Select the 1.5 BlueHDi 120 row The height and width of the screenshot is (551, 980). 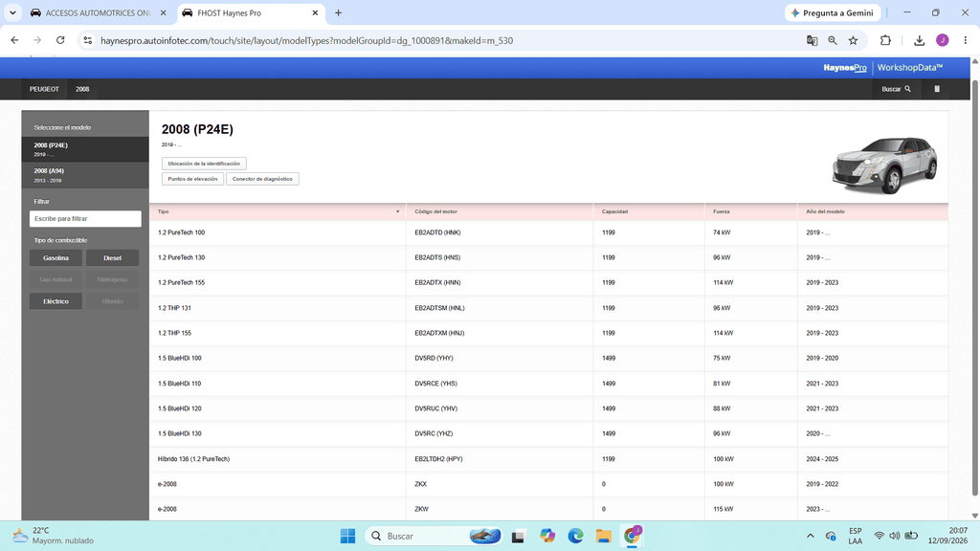coord(548,408)
